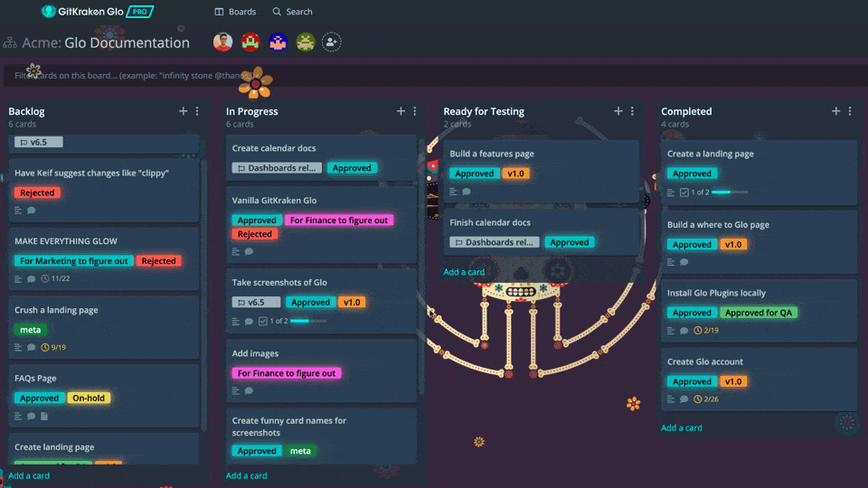Open the FAQs Page card
868x488 pixels.
pyautogui.click(x=103, y=396)
